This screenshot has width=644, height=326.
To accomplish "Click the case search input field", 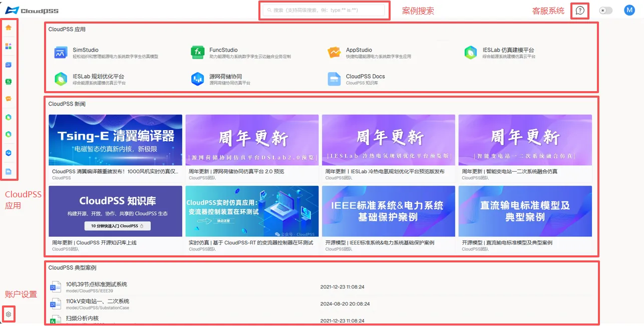I will (324, 10).
